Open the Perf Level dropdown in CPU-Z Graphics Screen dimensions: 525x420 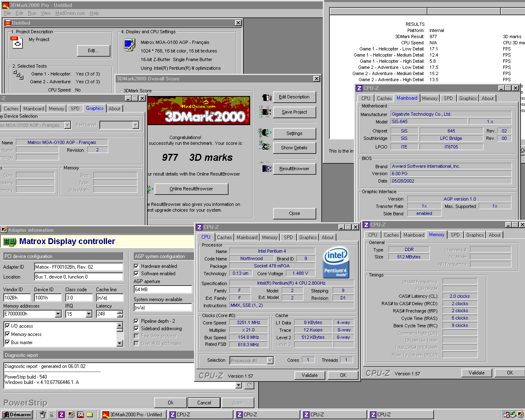pyautogui.click(x=136, y=125)
